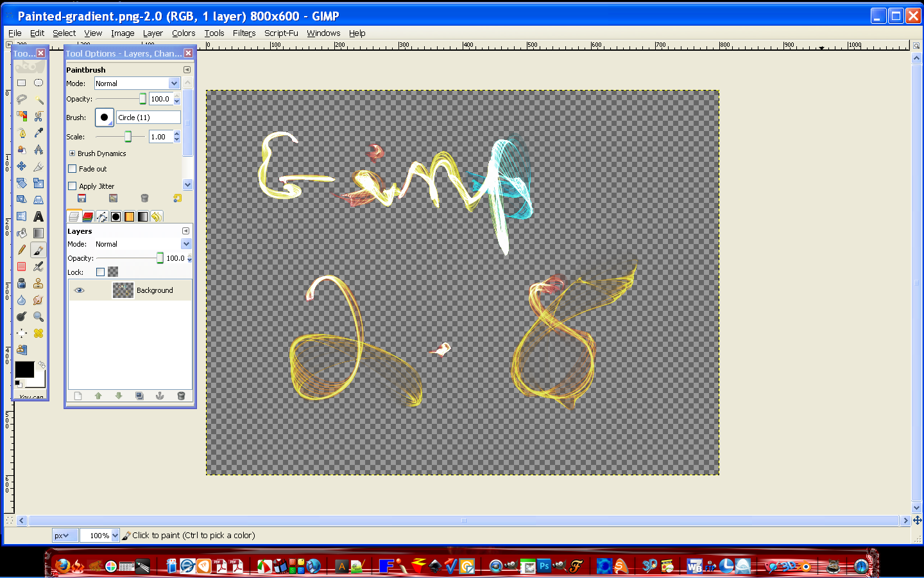Select the Rectangle Select tool
The height and width of the screenshot is (578, 924).
pyautogui.click(x=22, y=83)
